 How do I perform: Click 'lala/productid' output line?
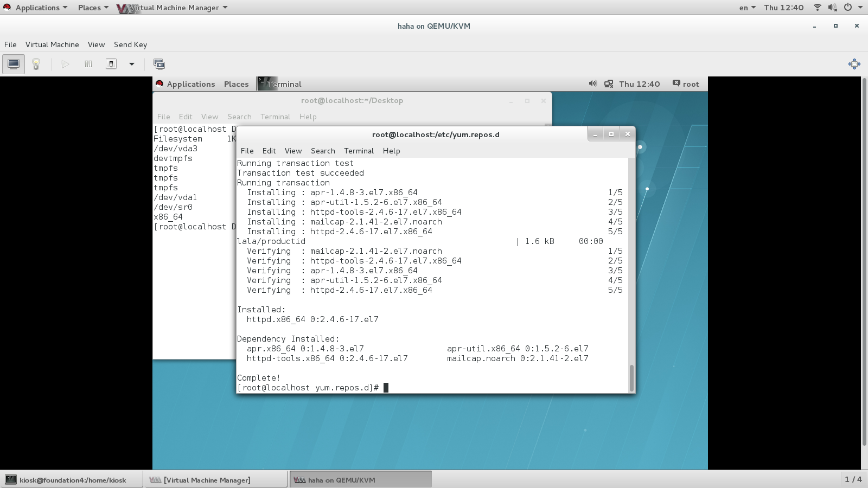271,241
